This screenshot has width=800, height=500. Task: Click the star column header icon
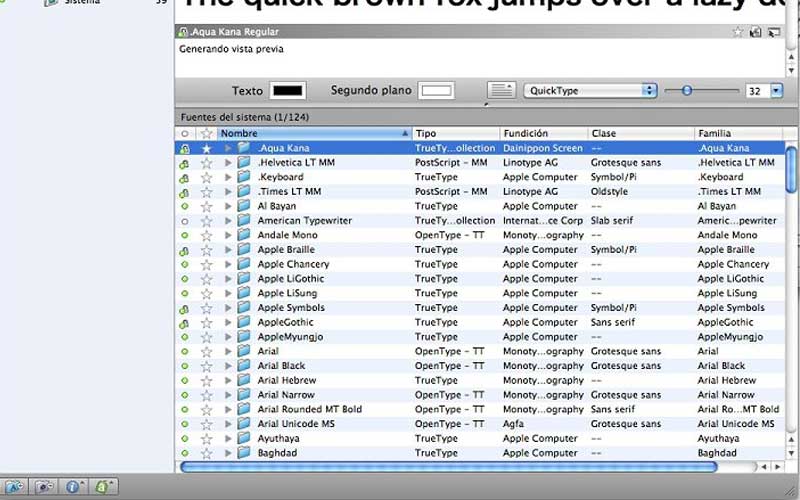[206, 133]
